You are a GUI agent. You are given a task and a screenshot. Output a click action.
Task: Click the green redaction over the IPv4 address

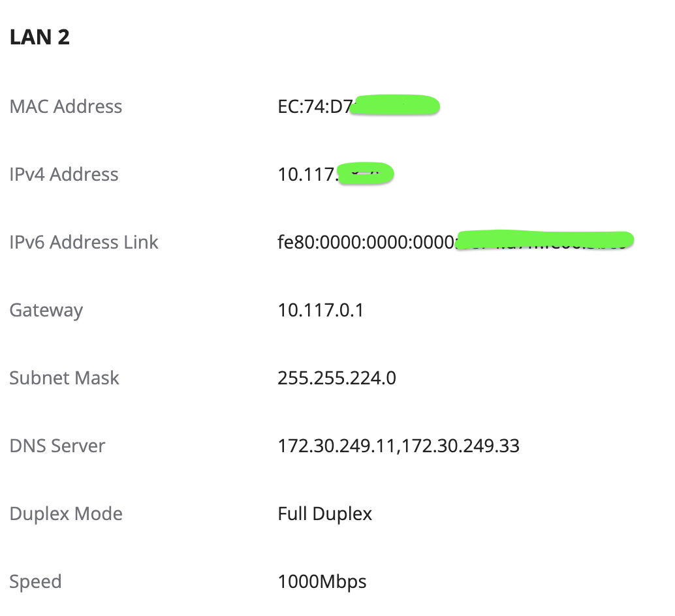(366, 174)
